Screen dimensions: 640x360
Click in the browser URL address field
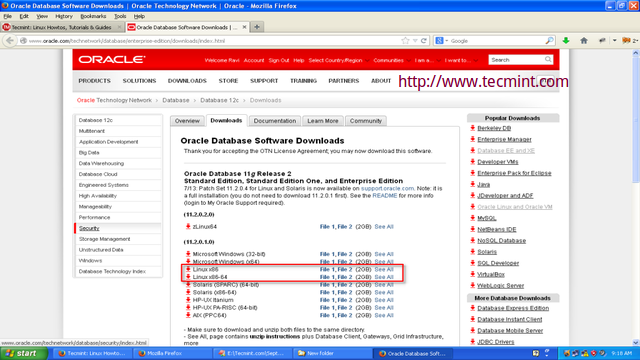[x=212, y=41]
